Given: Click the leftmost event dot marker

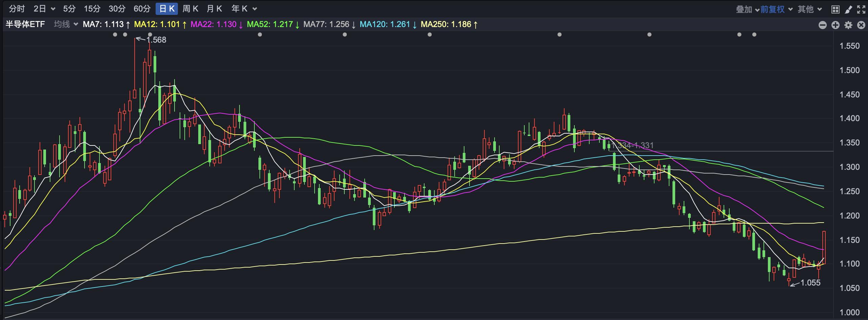Looking at the screenshot, I should tap(115, 35).
